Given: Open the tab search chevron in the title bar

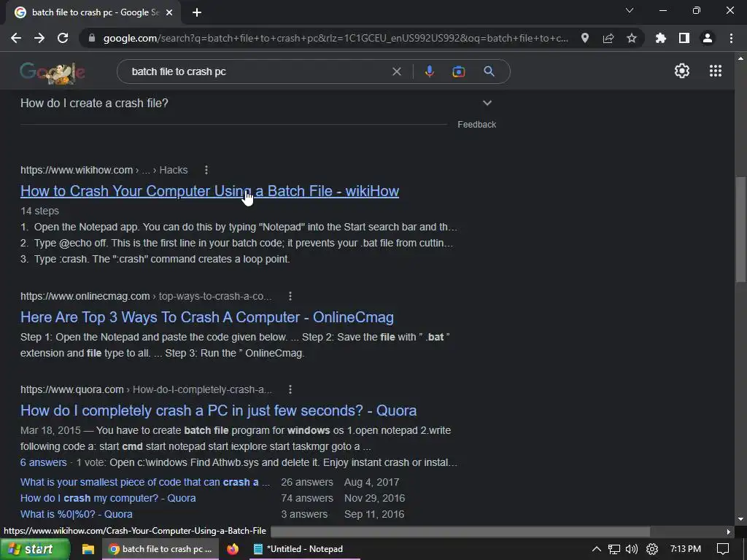Looking at the screenshot, I should coord(630,10).
